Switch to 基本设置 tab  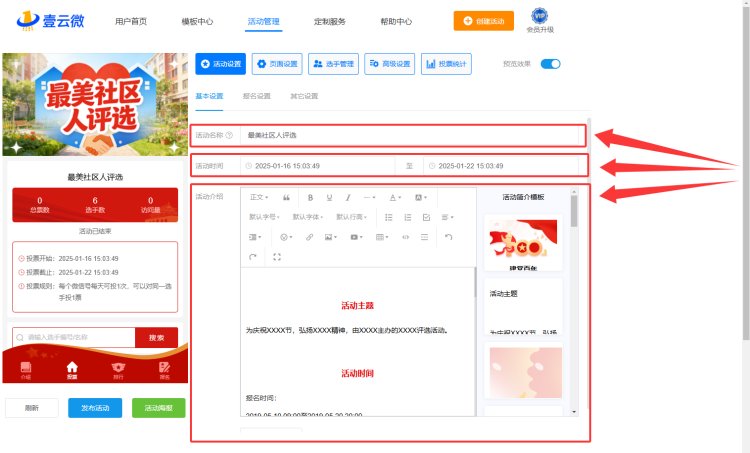(209, 96)
